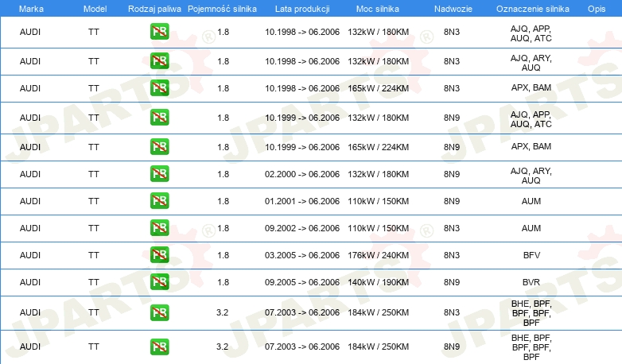Click the Nadwozie column header

click(453, 9)
